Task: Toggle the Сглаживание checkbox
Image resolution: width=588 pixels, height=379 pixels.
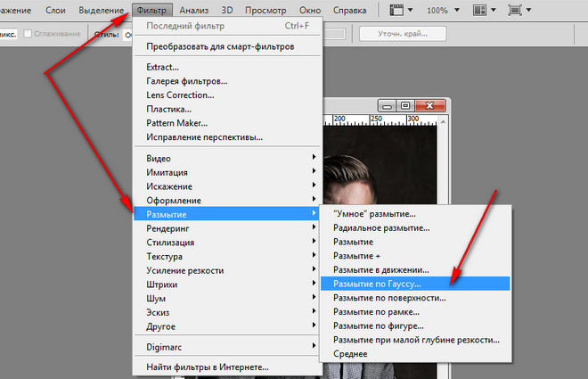Action: [28, 34]
